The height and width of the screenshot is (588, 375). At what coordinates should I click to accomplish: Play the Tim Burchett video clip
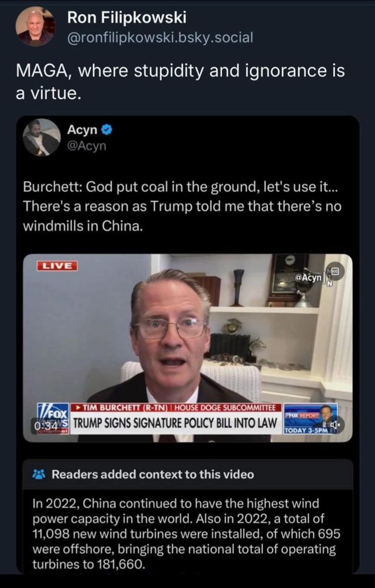[x=188, y=348]
